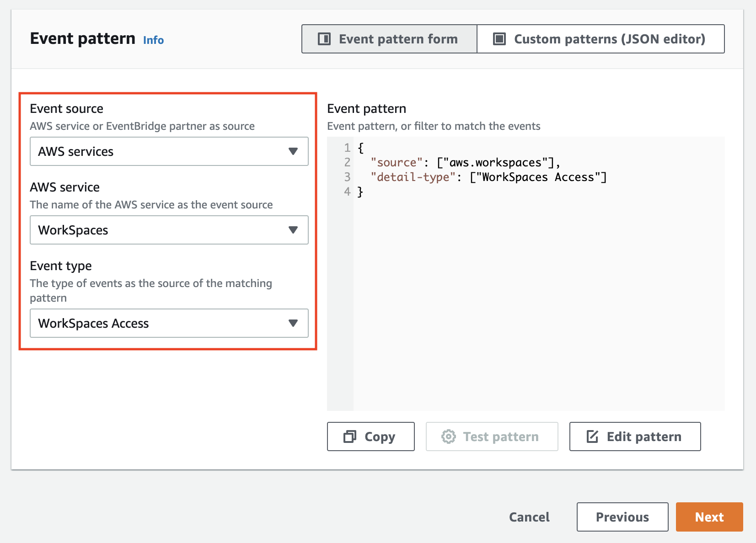Open the AWS service dropdown
Screen dimensions: 756x543
[169, 230]
